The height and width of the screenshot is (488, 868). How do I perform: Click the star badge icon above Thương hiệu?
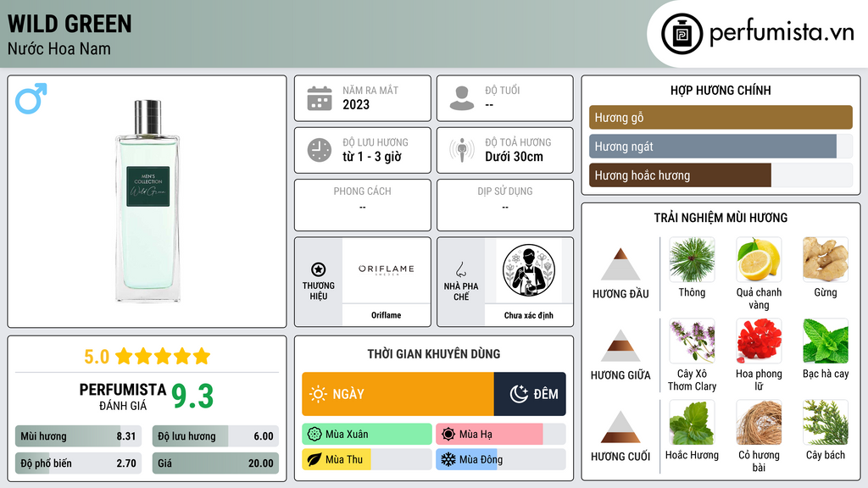pyautogui.click(x=319, y=269)
